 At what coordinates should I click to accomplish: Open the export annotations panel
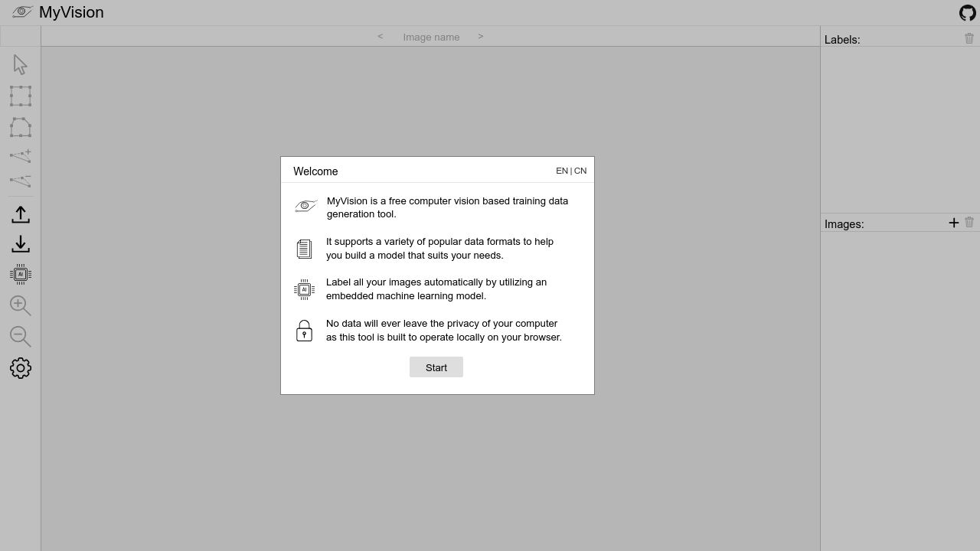coord(20,243)
